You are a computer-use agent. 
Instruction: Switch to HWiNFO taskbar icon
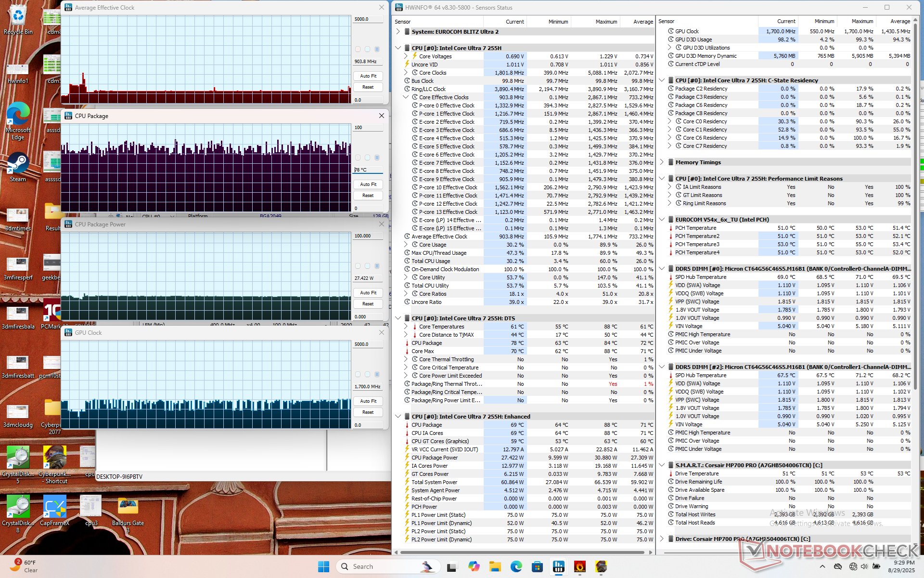(x=559, y=566)
